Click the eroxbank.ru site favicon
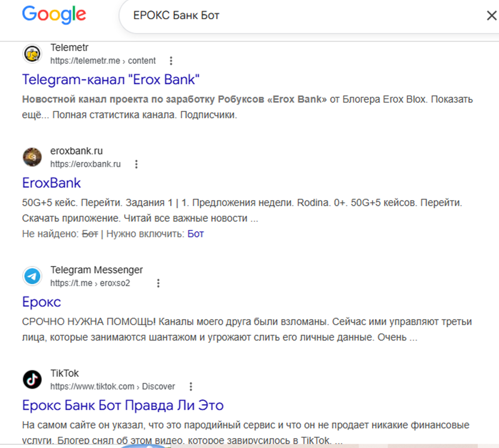The image size is (499, 448). click(x=32, y=157)
